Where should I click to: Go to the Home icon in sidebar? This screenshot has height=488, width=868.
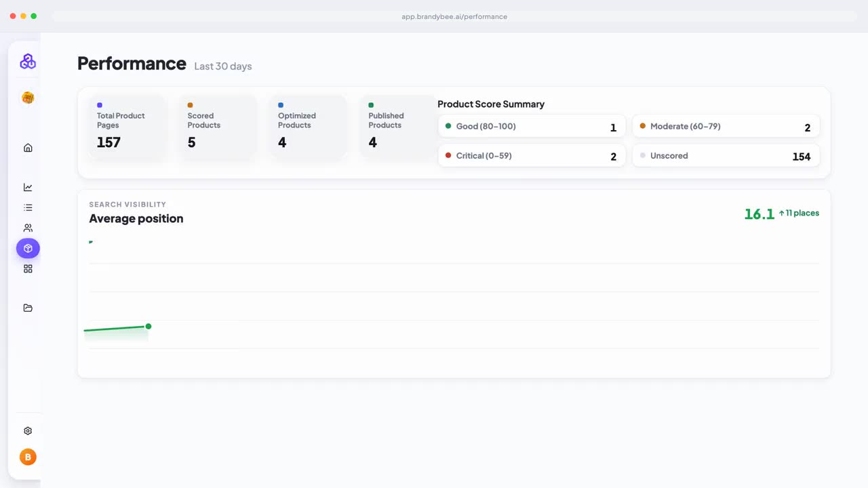(x=28, y=148)
